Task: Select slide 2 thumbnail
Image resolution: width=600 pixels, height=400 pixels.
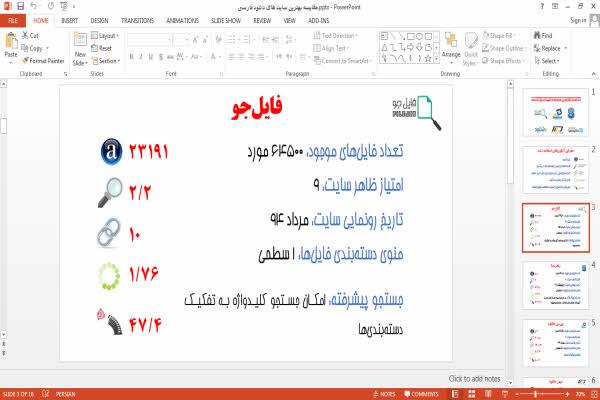Action: tap(555, 170)
